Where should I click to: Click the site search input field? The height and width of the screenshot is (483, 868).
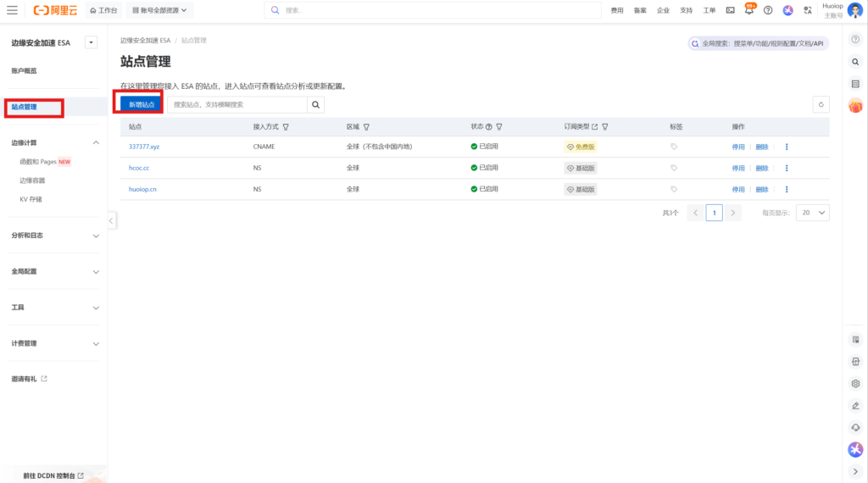(x=236, y=104)
